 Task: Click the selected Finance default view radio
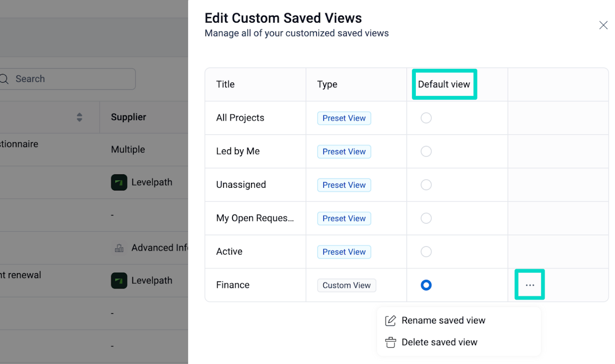point(426,285)
